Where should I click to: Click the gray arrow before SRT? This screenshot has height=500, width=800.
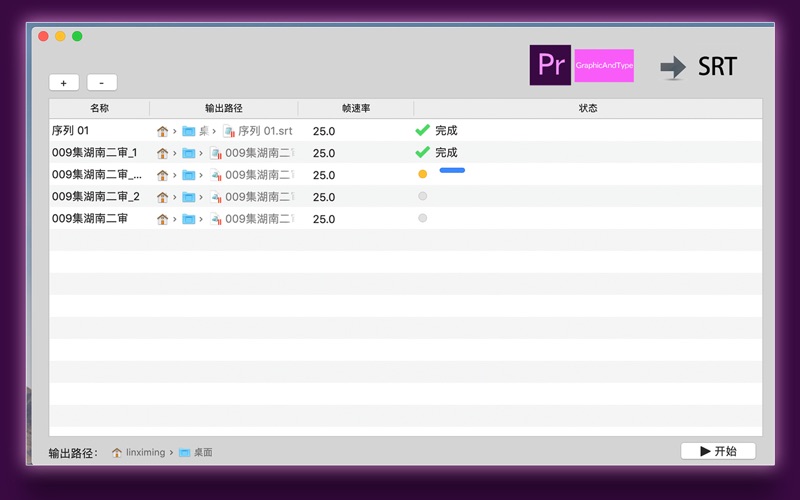point(673,67)
